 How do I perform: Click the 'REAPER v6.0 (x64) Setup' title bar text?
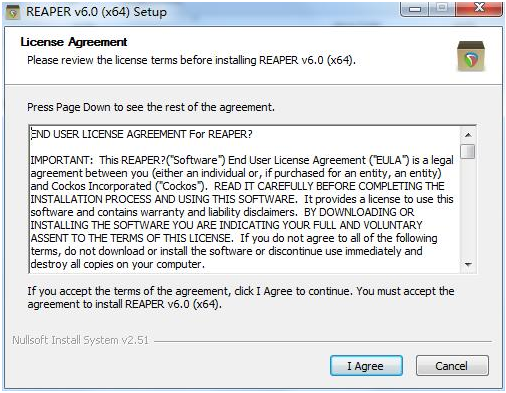pyautogui.click(x=96, y=12)
